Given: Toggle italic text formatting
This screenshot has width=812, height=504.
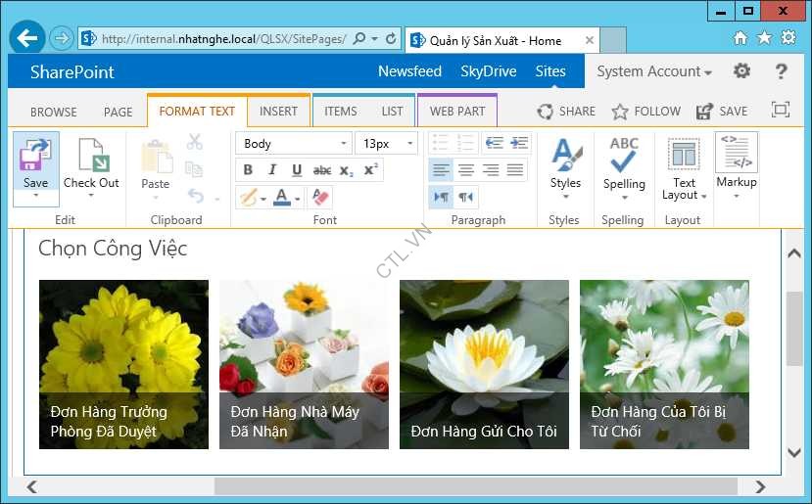Looking at the screenshot, I should pyautogui.click(x=272, y=170).
